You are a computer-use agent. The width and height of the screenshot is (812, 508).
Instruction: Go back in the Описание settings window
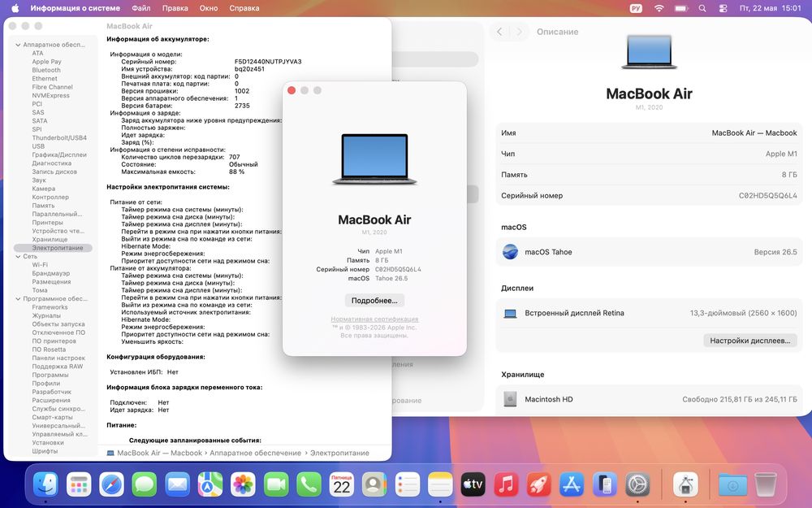499,32
